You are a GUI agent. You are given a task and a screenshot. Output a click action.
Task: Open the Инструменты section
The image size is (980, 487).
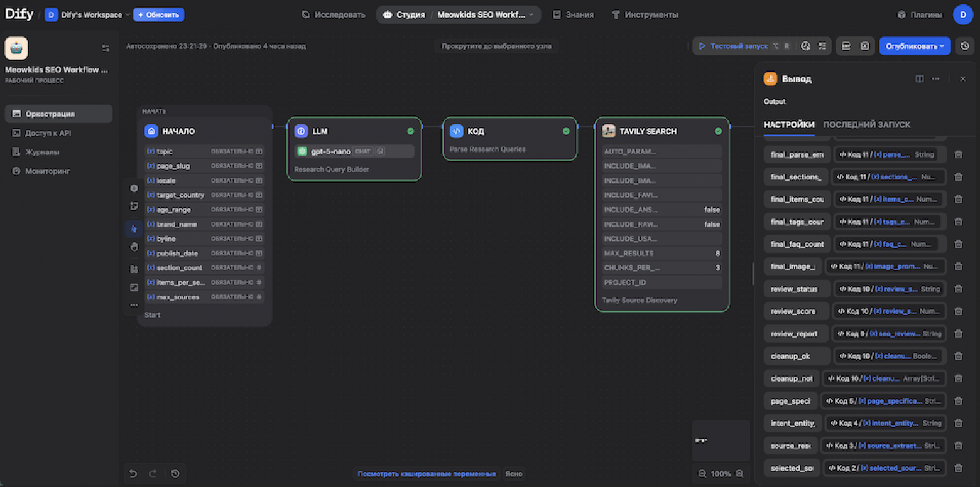coord(645,14)
